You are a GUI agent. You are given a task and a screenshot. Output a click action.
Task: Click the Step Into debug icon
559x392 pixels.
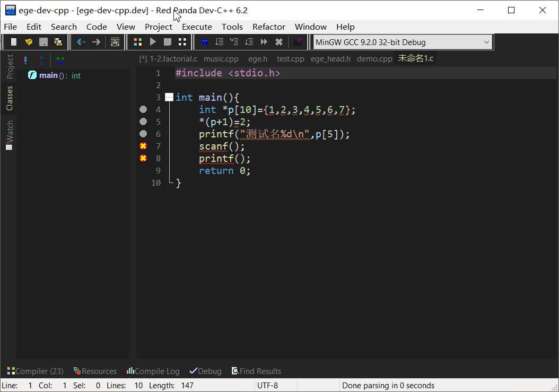(234, 42)
